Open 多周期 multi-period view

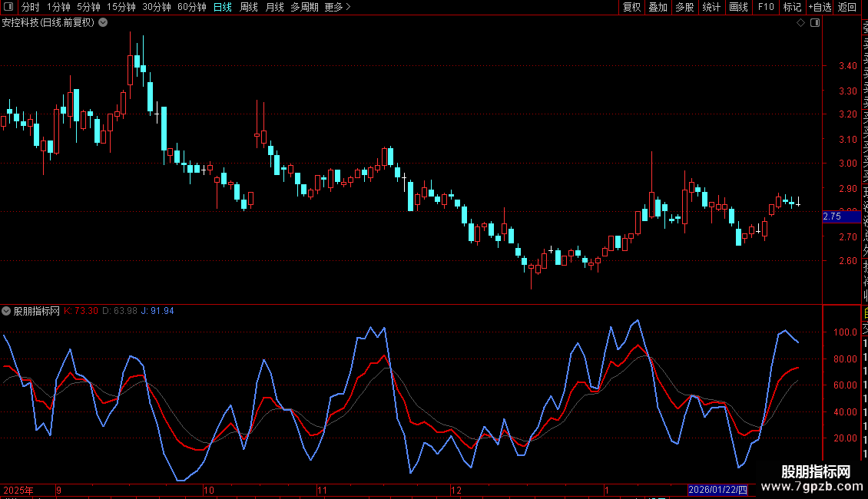[304, 7]
